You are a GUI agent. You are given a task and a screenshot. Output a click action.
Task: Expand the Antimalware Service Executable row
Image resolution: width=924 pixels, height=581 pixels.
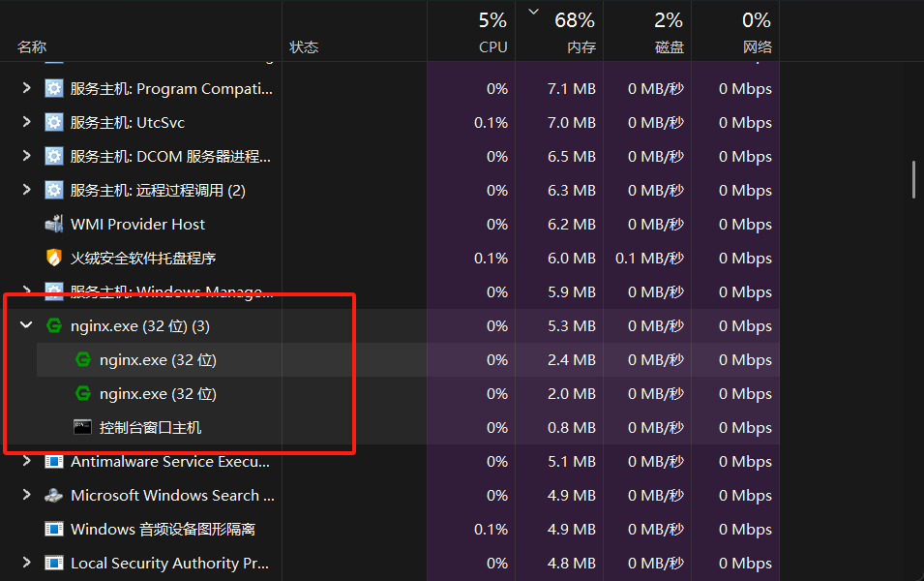tap(26, 461)
